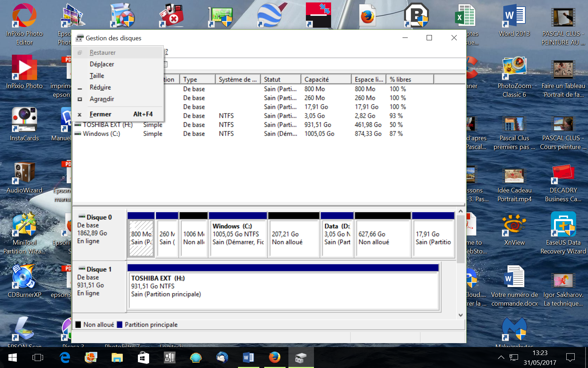Image resolution: width=588 pixels, height=368 pixels.
Task: Open Firefox from the taskbar
Action: (274, 357)
